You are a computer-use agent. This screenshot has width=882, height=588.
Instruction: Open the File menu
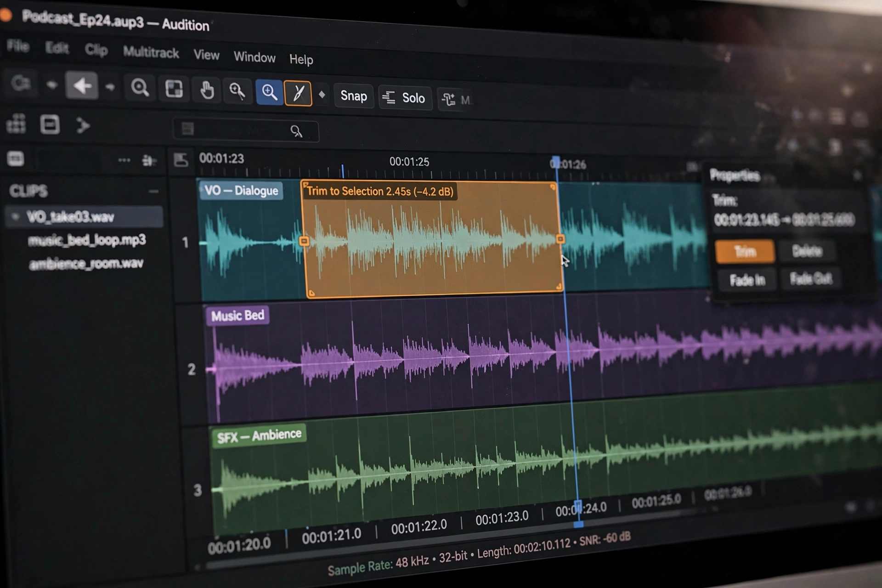coord(18,46)
